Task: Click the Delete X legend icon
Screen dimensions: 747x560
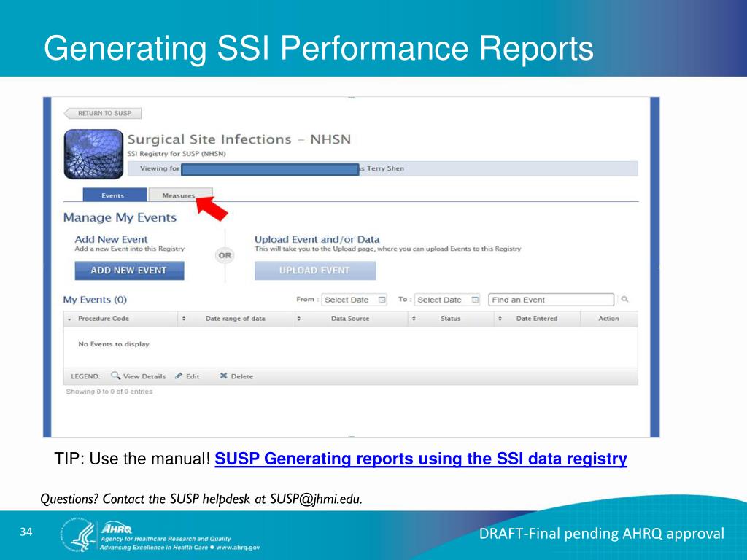Action: (223, 376)
